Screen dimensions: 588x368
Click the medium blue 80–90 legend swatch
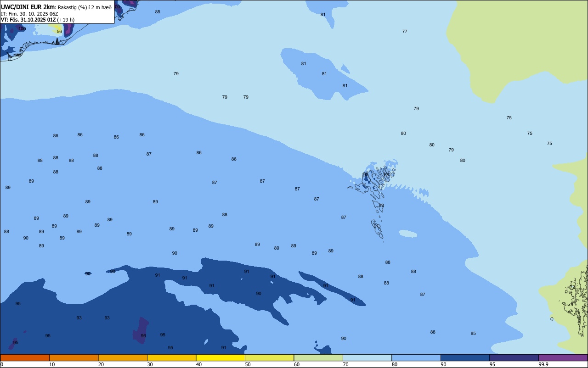(416, 357)
